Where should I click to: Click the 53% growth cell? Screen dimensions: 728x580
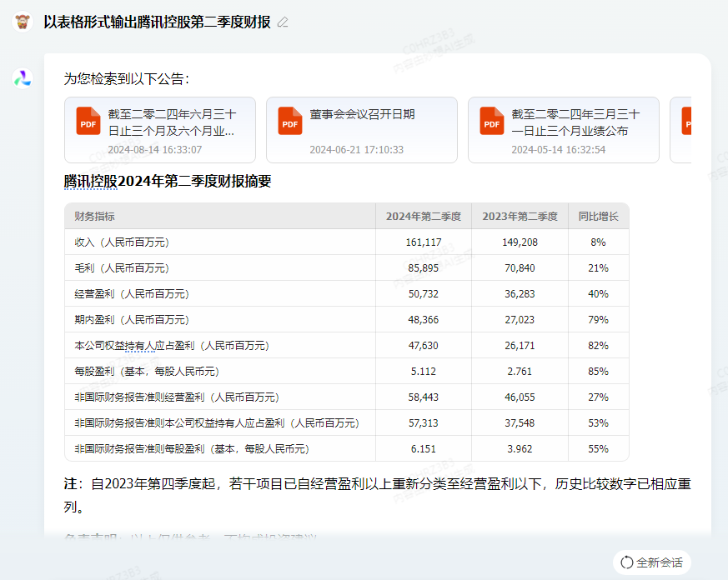click(x=598, y=423)
